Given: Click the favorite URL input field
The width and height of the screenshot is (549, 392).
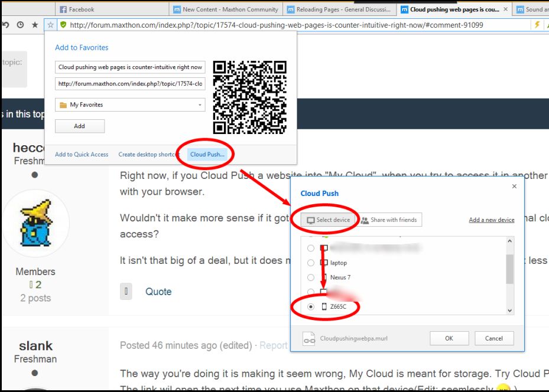Looking at the screenshot, I should (130, 84).
